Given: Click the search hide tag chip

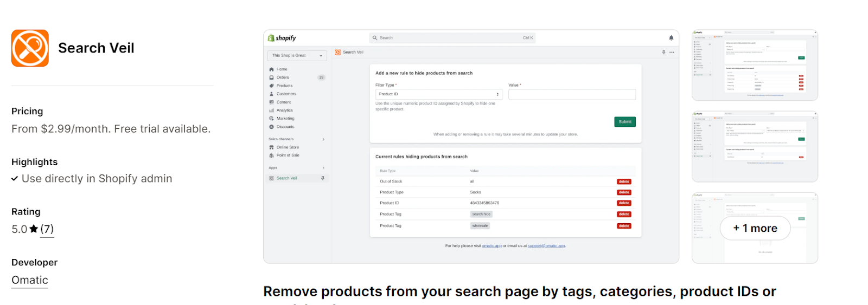Looking at the screenshot, I should coord(481,215).
